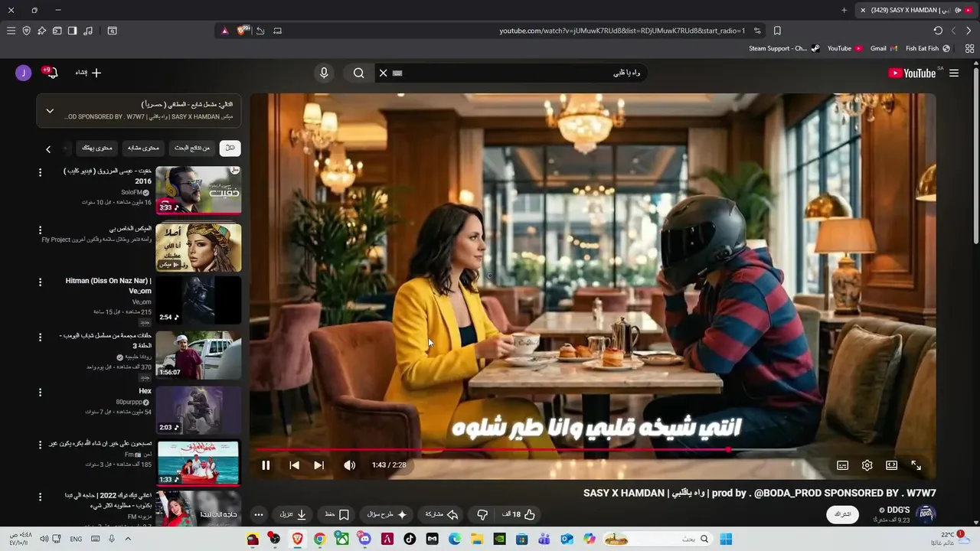Screen dimensions: 980x551
Task: Skip to the next video in the player
Action: point(318,465)
